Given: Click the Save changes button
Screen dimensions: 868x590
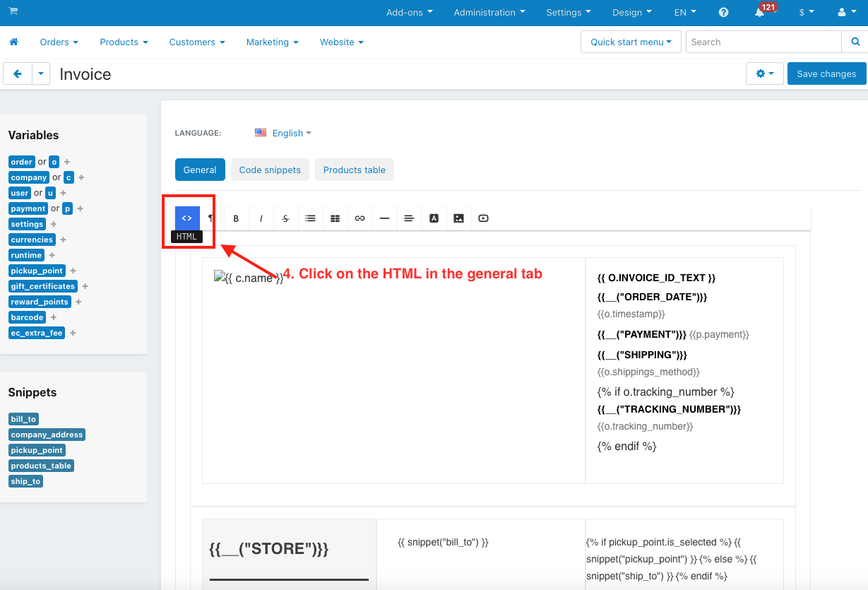Looking at the screenshot, I should point(826,73).
